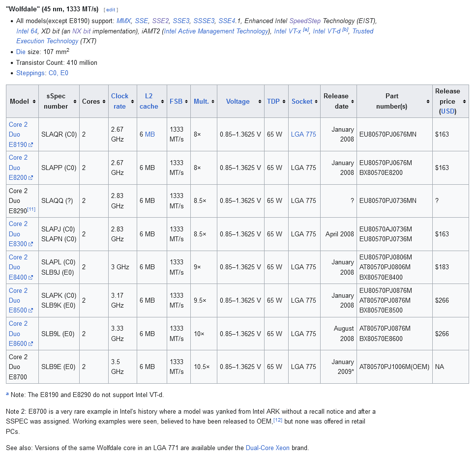Open the SSE4 link
476x455 pixels.
tap(227, 21)
